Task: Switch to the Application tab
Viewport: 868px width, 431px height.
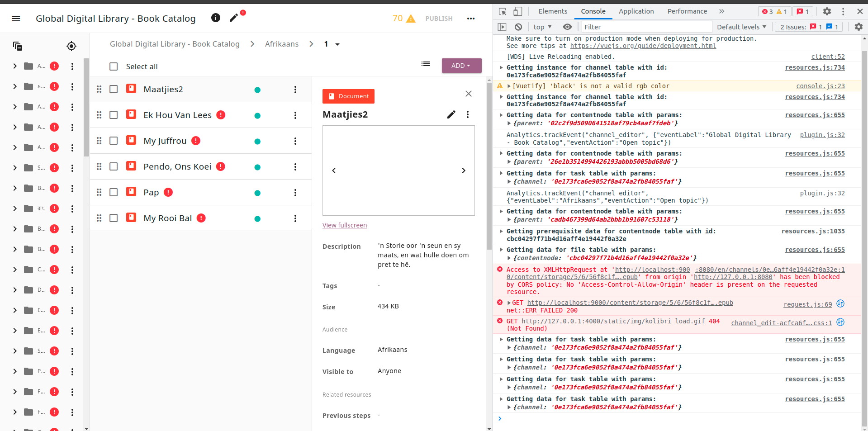Action: [636, 11]
